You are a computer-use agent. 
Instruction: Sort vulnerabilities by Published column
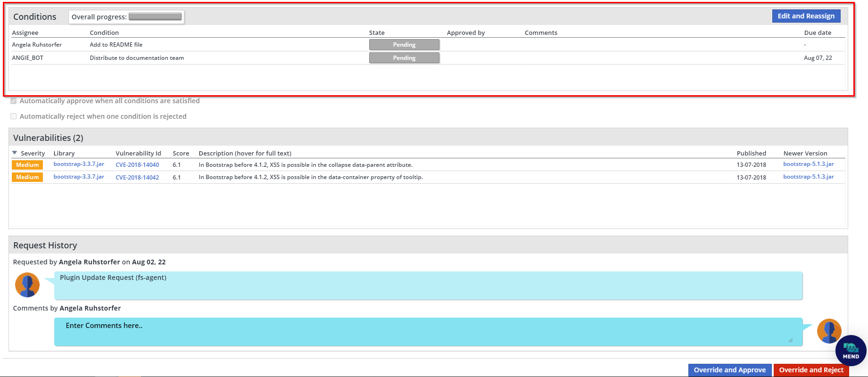pos(751,153)
